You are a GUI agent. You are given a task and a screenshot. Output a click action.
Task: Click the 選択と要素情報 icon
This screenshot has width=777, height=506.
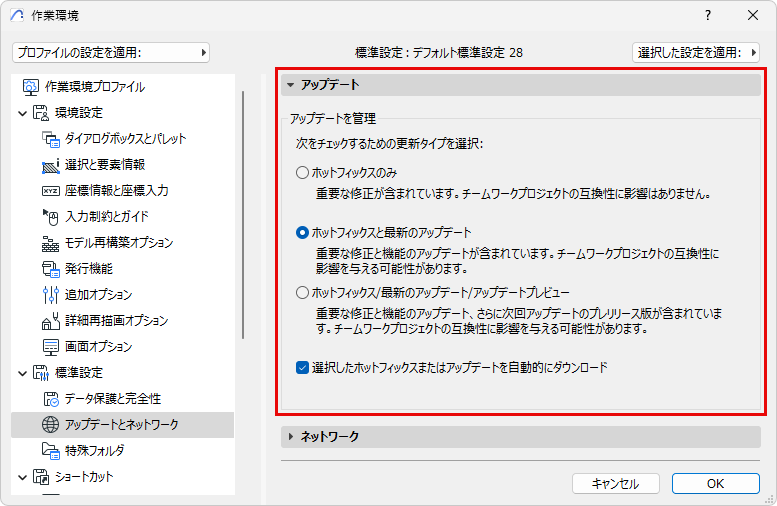pos(51,165)
